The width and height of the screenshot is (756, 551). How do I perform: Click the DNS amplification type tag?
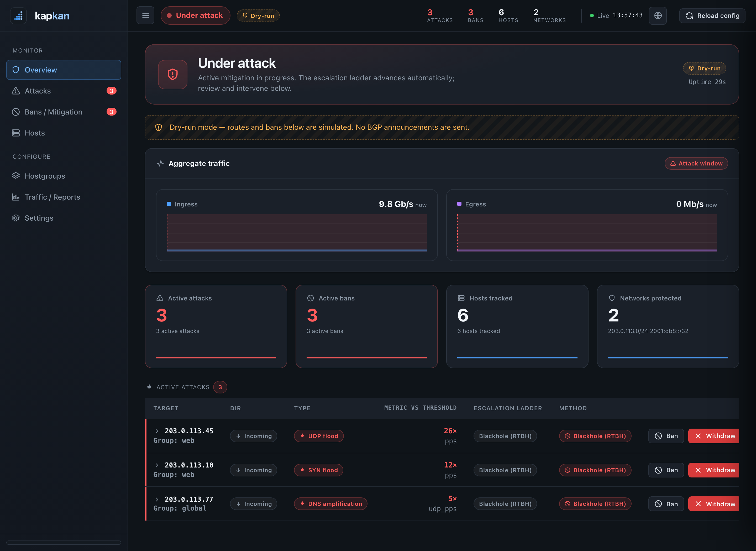331,504
